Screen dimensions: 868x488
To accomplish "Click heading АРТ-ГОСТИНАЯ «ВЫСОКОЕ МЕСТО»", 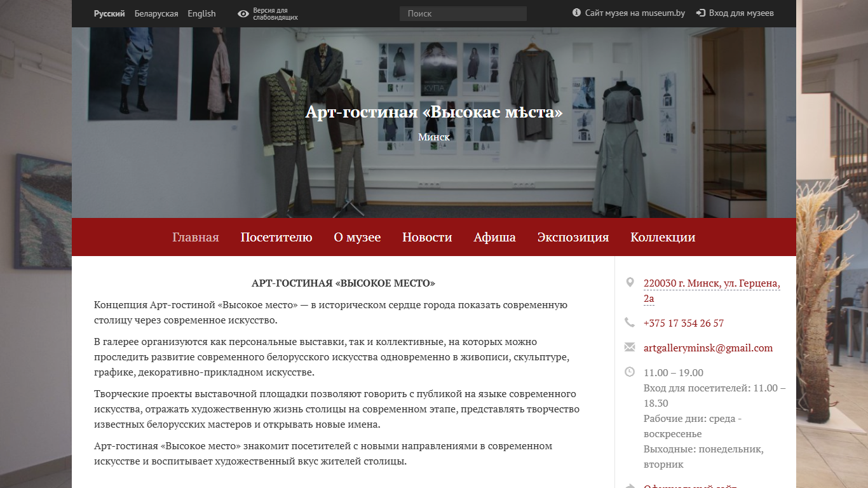I will click(x=343, y=283).
